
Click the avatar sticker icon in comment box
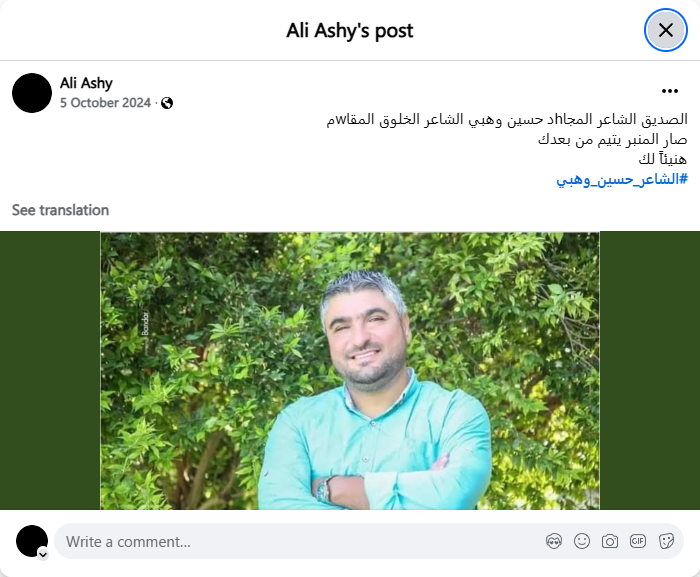[x=554, y=541]
